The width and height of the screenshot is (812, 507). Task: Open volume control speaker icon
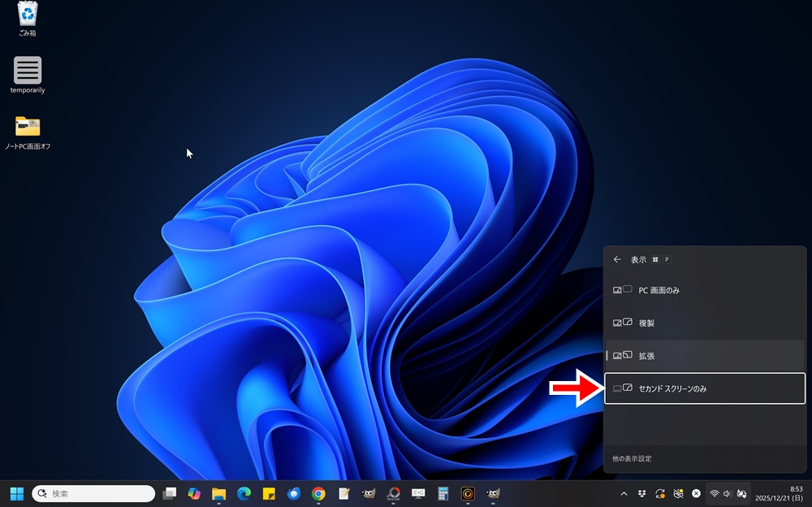point(727,493)
